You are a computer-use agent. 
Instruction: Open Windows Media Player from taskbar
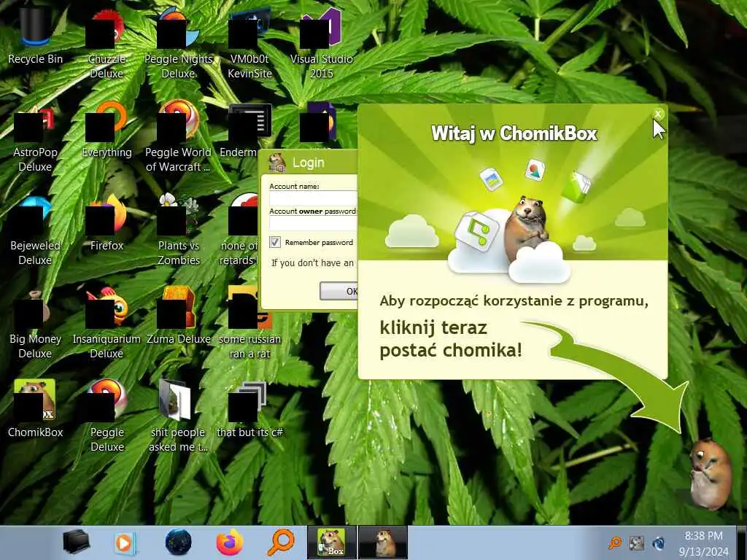coord(125,542)
